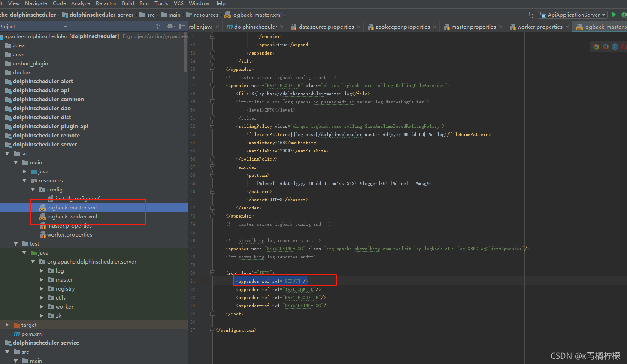Open the VCS menu
This screenshot has width=627, height=364.
coord(179,3)
